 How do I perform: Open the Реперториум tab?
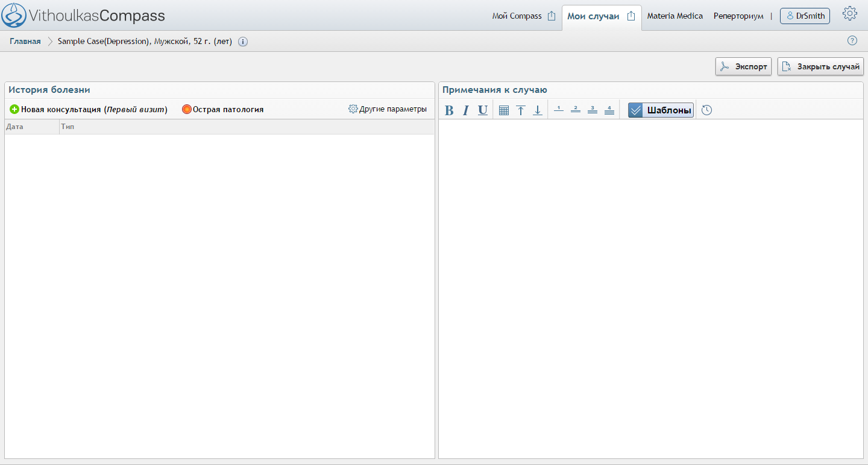coord(738,16)
